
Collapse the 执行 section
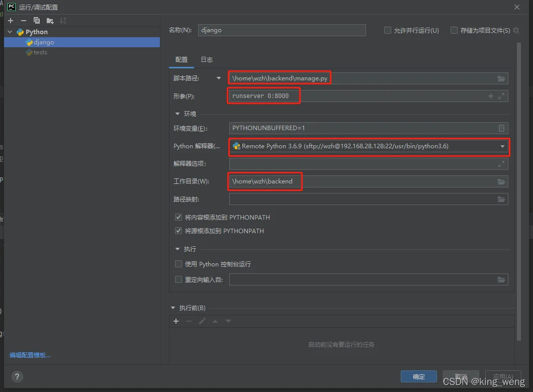(x=177, y=249)
